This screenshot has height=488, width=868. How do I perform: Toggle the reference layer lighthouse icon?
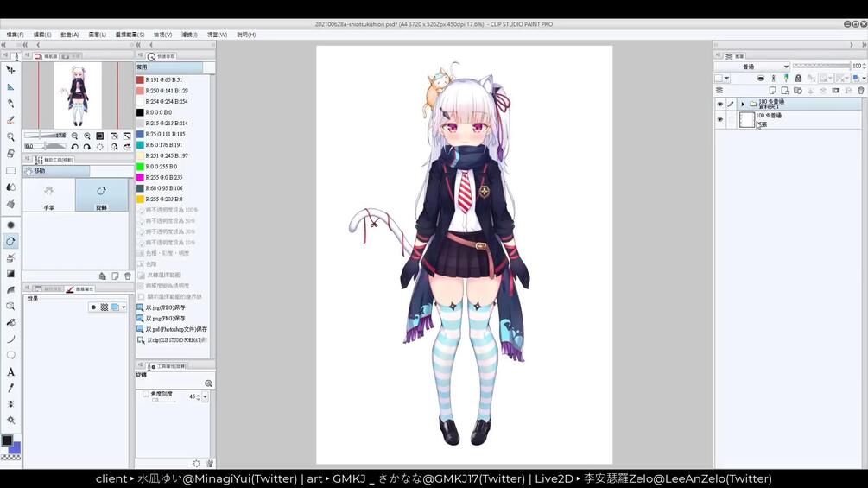tap(773, 78)
